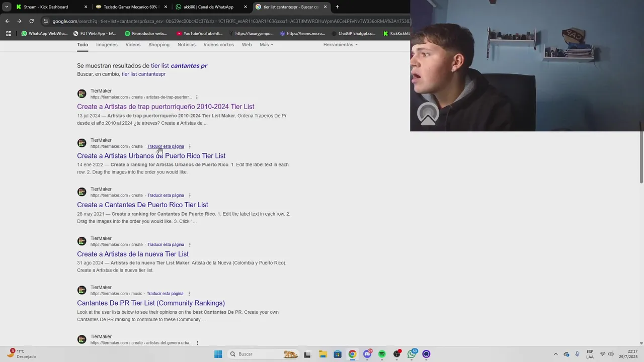644x362 pixels.
Task: Close the tier list cantantespr tab
Action: tap(325, 7)
